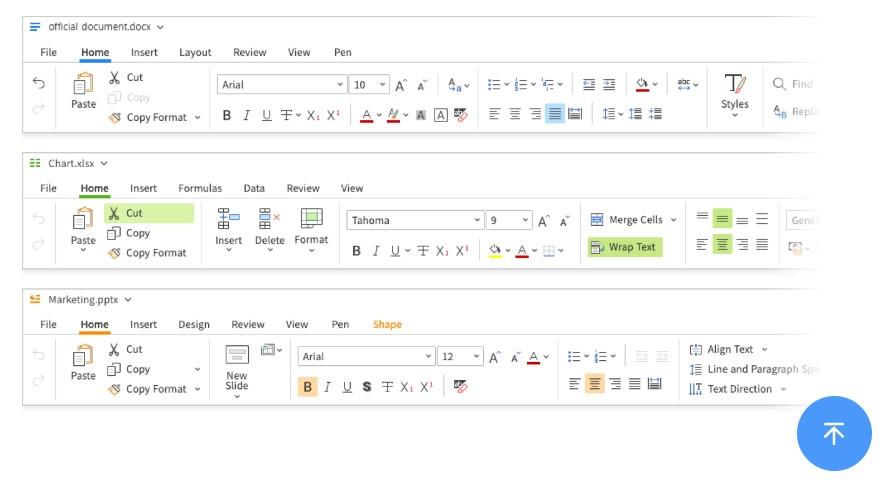Click Delete cells icon in Chart.xlsx ribbon
The image size is (887, 482).
coord(269,218)
